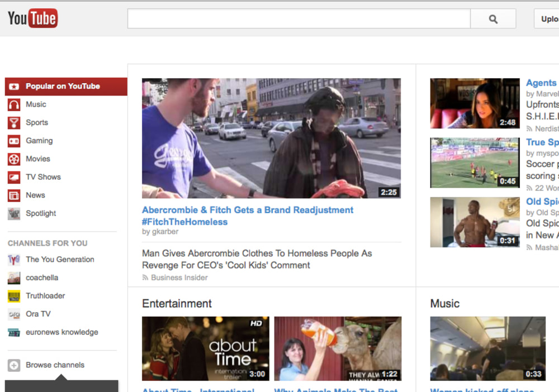Viewport: 559px width, 392px height.
Task: Click the YouTube logo
Action: click(x=32, y=18)
